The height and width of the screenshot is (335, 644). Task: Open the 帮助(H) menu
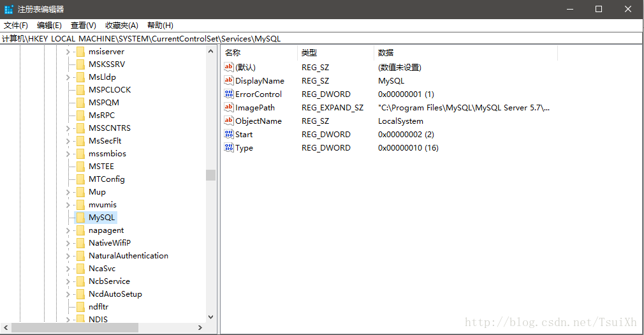point(160,26)
